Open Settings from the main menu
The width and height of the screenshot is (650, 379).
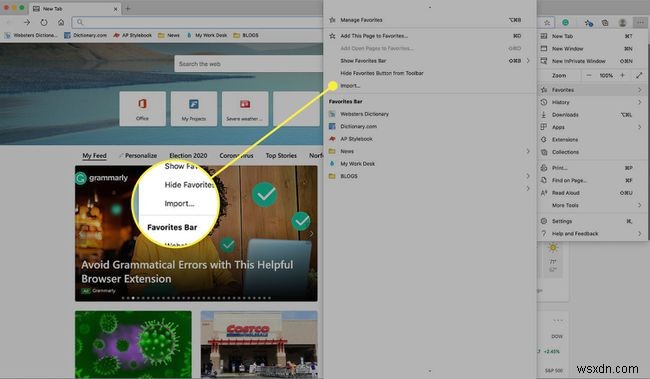point(592,221)
